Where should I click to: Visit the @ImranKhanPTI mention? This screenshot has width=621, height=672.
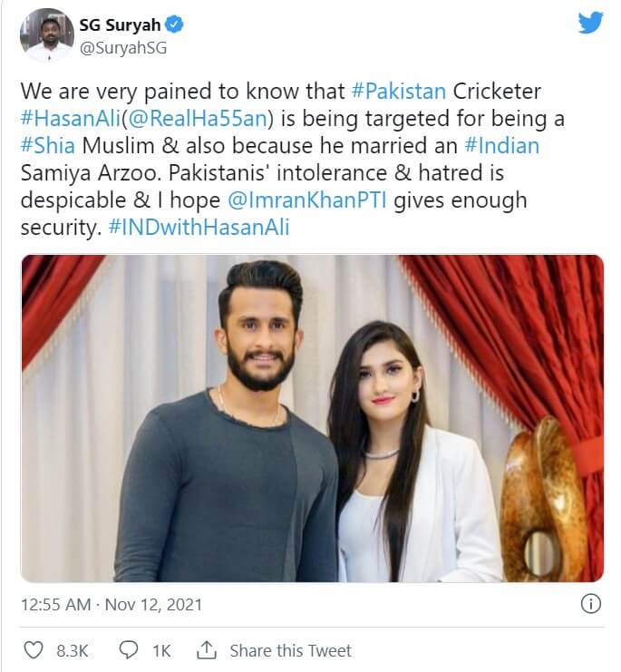point(307,200)
